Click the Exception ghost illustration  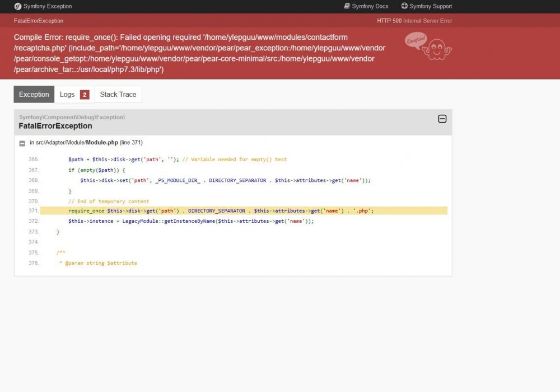(428, 46)
